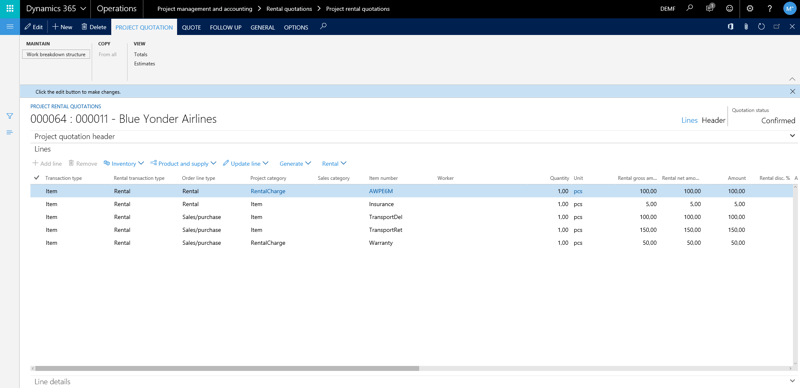This screenshot has height=388, width=800.
Task: Open the help question mark icon
Action: 769,9
